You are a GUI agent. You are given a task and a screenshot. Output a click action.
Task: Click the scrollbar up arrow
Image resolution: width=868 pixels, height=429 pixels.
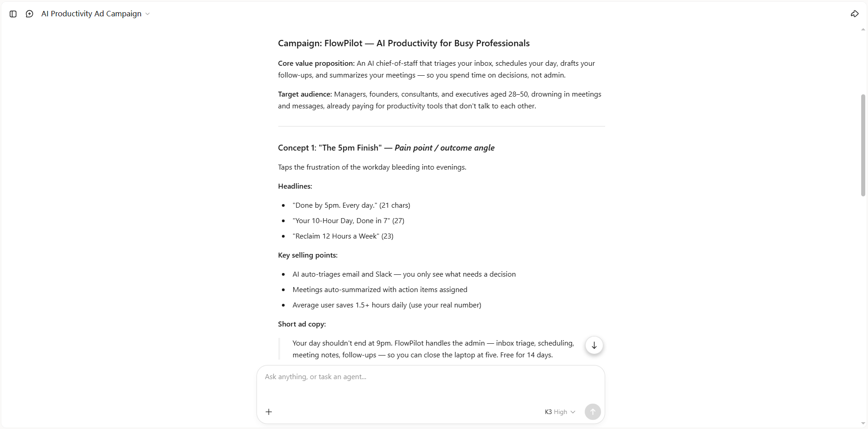pyautogui.click(x=863, y=29)
